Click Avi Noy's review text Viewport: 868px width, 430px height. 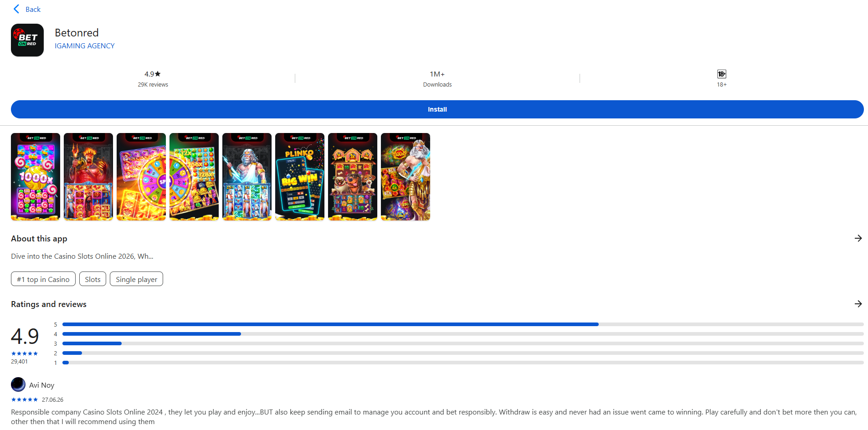[434, 417]
